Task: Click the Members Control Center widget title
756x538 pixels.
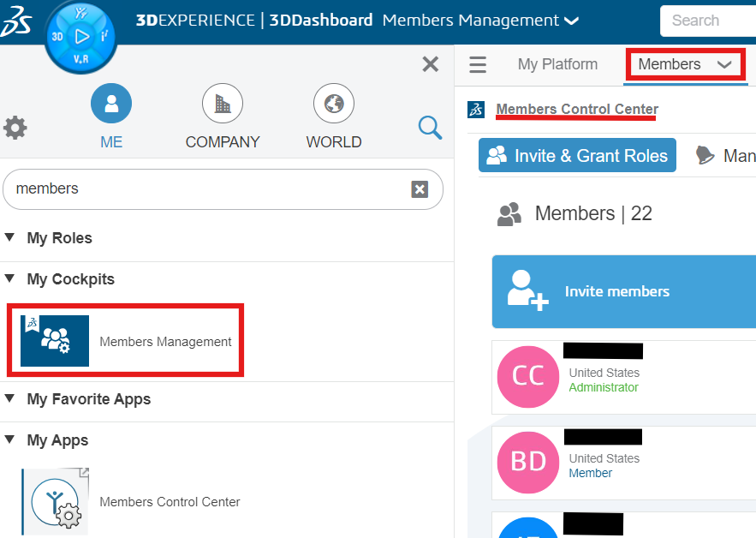Action: click(577, 109)
